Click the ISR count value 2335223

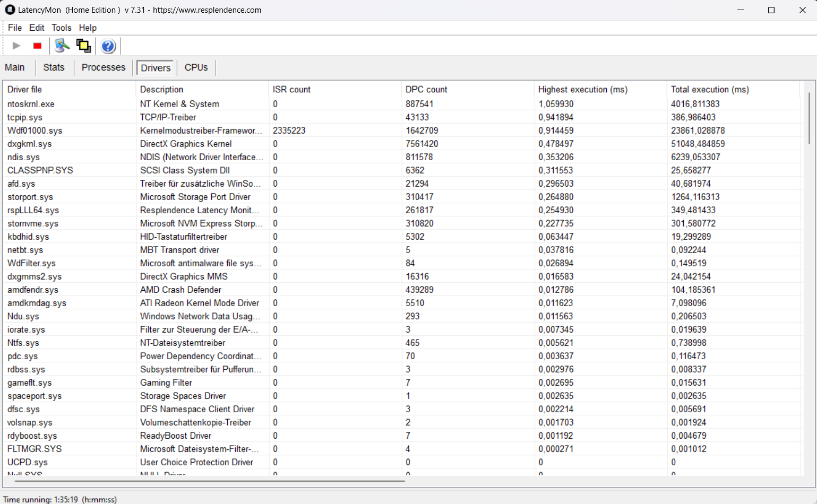click(289, 131)
